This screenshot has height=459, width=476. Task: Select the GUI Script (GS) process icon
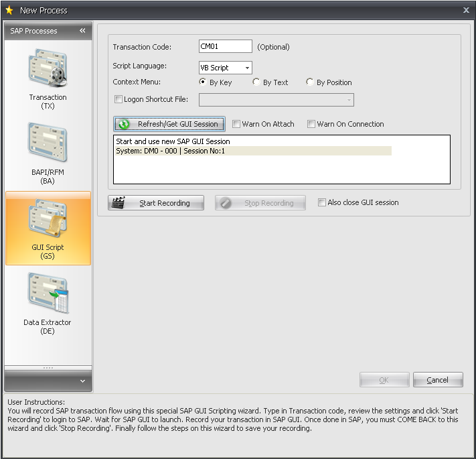coord(48,220)
